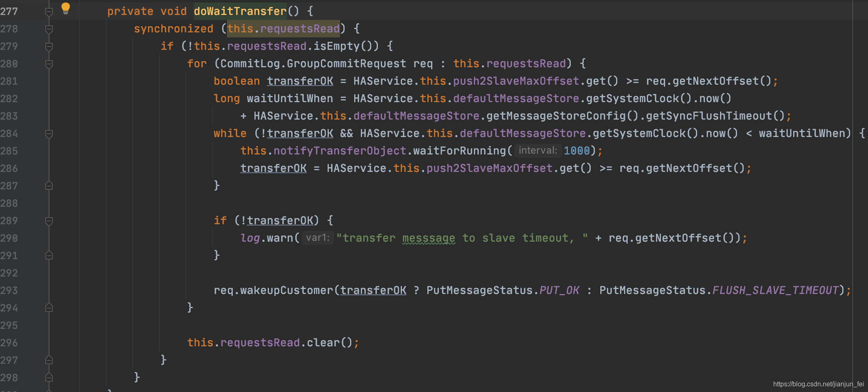Click the fold end marker at line 287

click(x=49, y=186)
